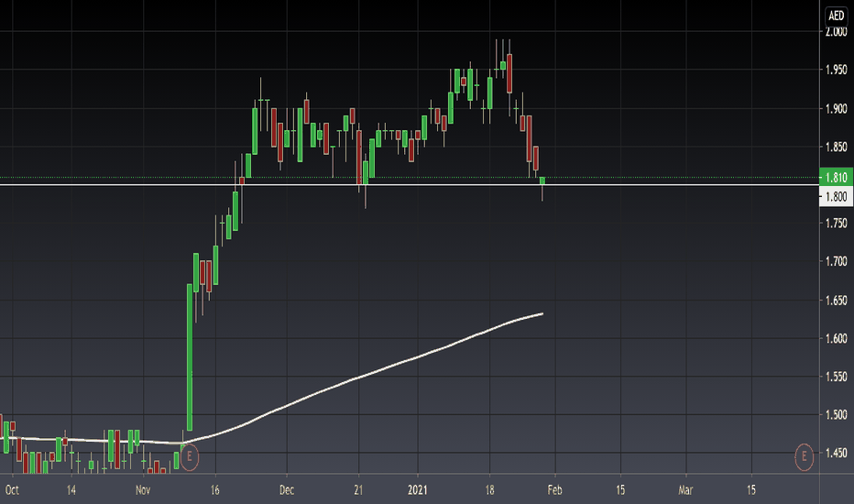Viewport: 854px width, 504px height.
Task: Click the 1.850 price scale label
Action: [836, 147]
